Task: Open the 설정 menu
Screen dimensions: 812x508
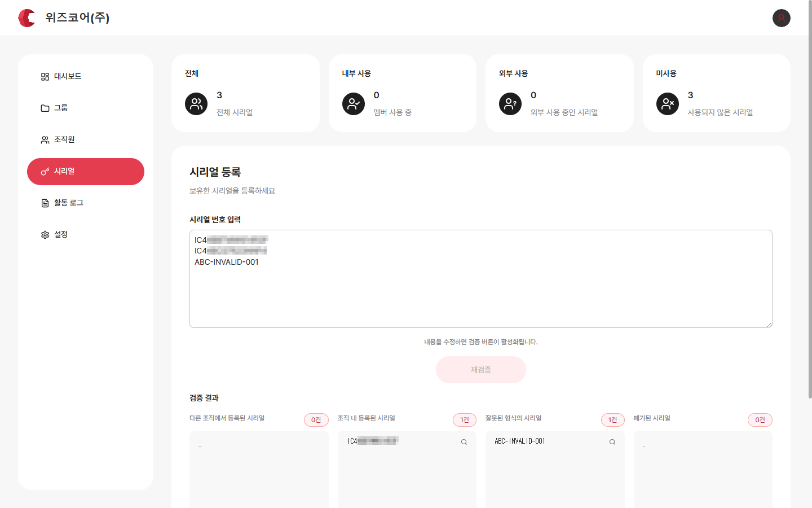Action: 86,235
